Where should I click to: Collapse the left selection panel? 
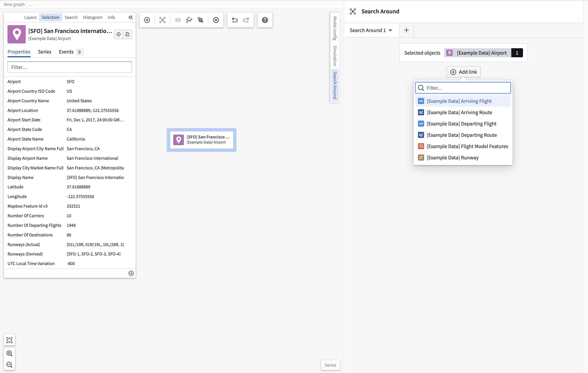tap(131, 17)
